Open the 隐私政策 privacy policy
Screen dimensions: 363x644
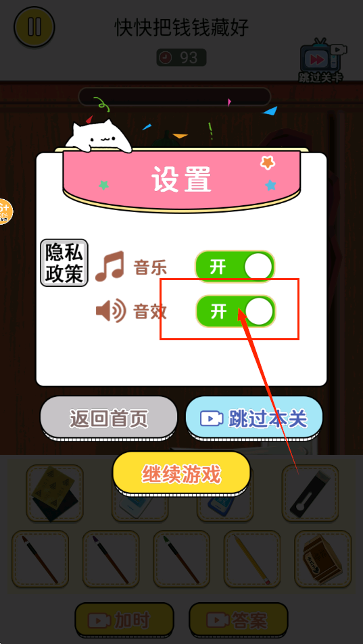64,263
